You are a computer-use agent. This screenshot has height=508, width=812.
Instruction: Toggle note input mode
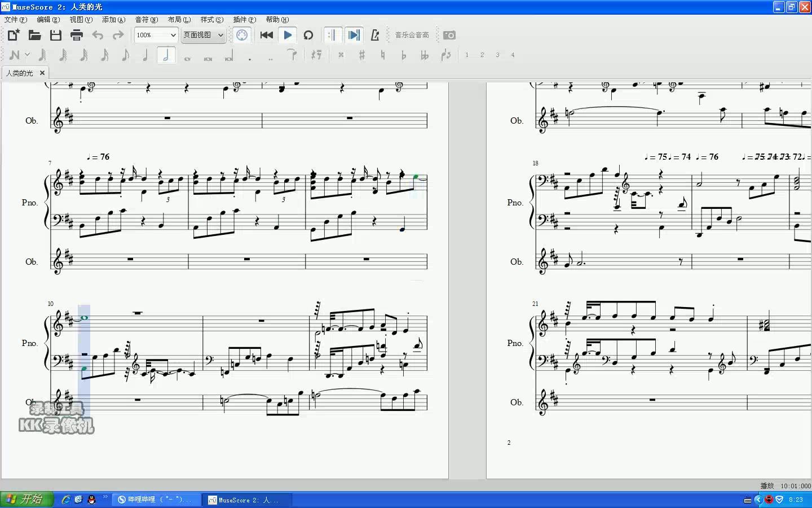pos(15,55)
